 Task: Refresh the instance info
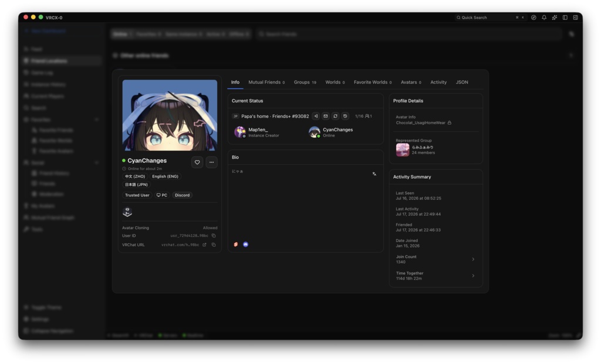(335, 117)
